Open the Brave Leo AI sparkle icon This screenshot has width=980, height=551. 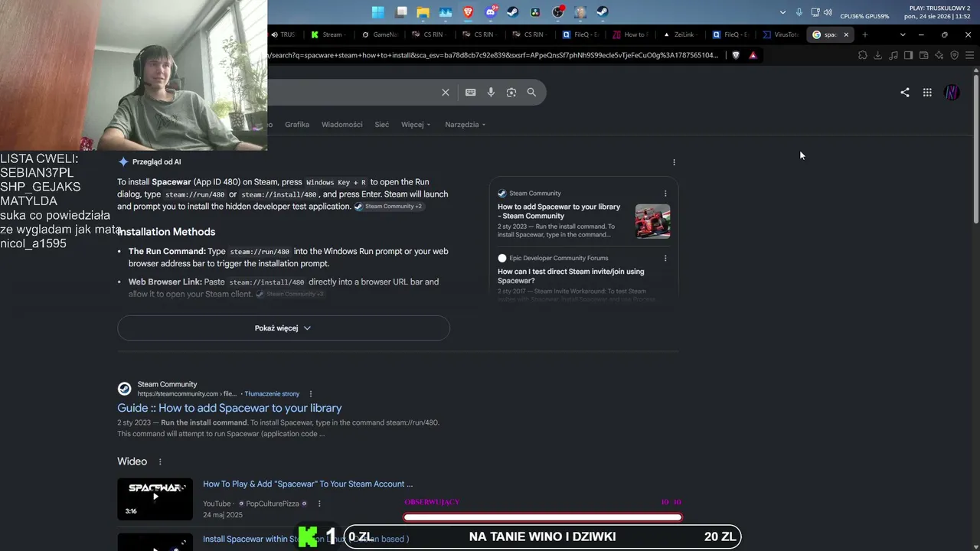[x=939, y=55]
